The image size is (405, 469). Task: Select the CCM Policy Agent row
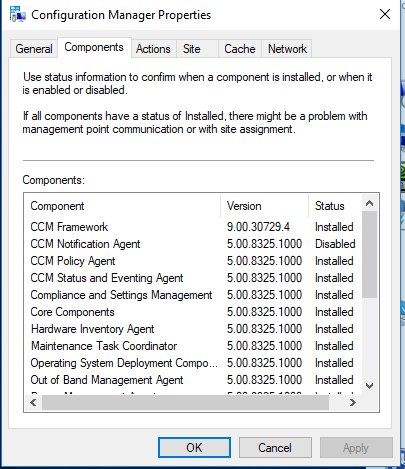[x=193, y=261]
